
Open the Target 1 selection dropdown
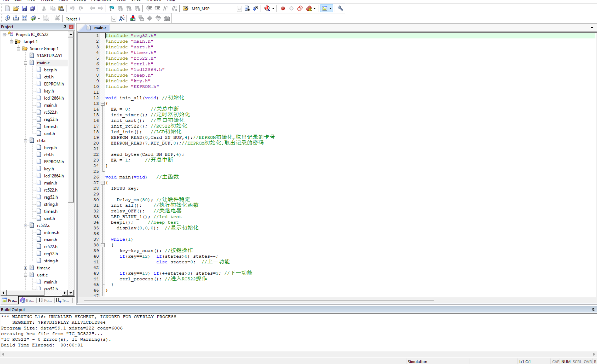(x=114, y=19)
